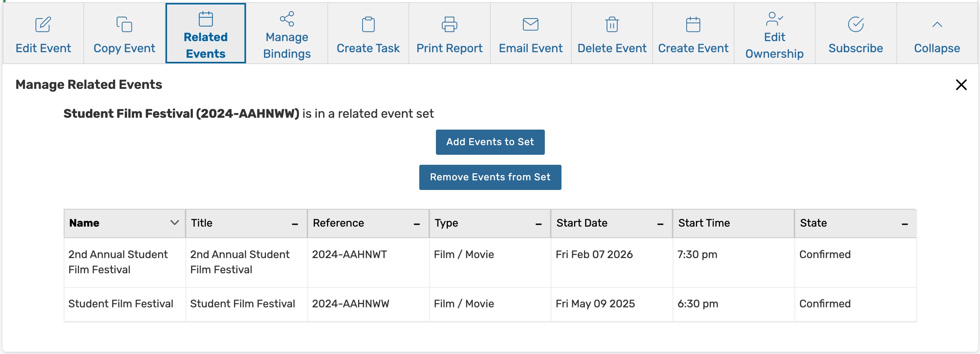The image size is (980, 354).
Task: Click reference 2024-AAHNWW table cell
Action: pyautogui.click(x=350, y=303)
